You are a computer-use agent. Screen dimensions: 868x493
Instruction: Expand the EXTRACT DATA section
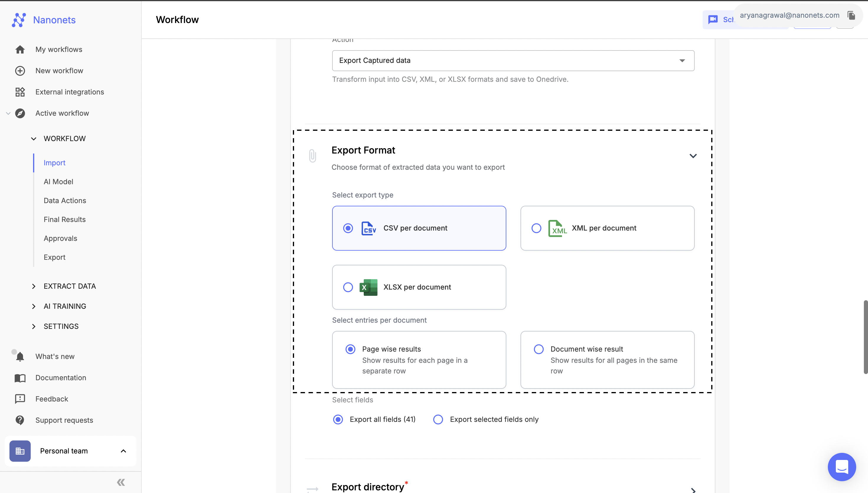[34, 286]
